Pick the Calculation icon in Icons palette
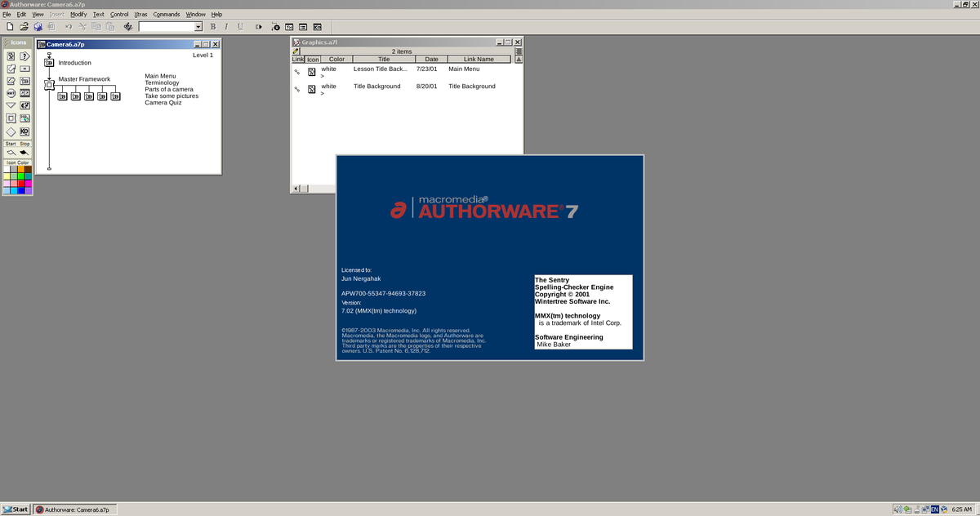Screen dimensions: 980x516 pyautogui.click(x=24, y=69)
